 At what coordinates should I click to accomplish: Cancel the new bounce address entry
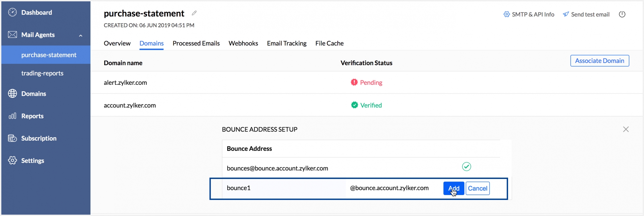point(478,188)
